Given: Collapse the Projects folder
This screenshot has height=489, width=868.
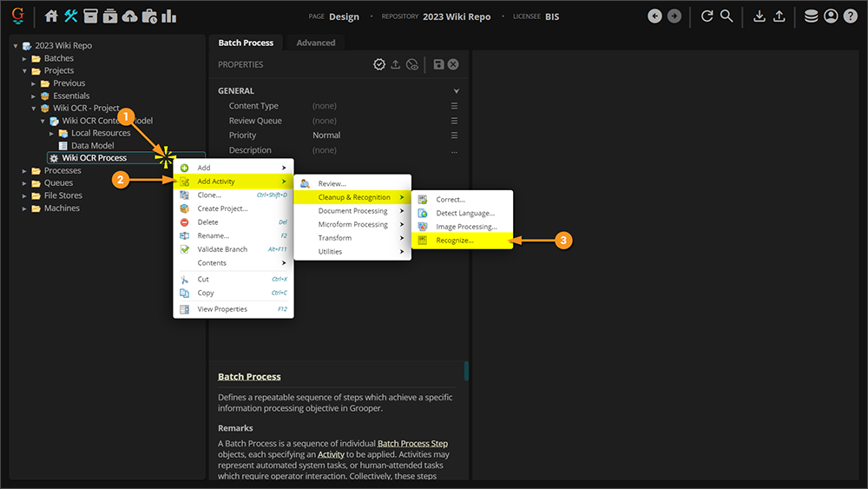Looking at the screenshot, I should 24,71.
